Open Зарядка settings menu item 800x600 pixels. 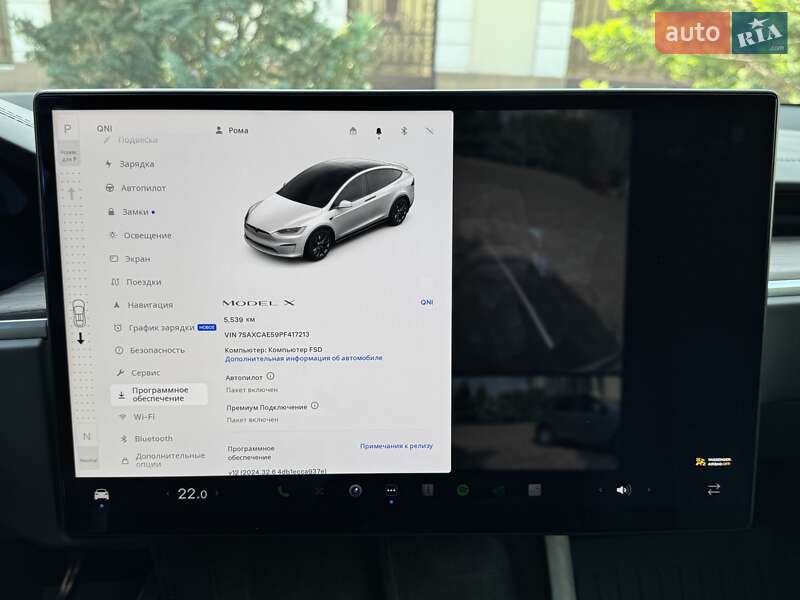click(x=136, y=164)
